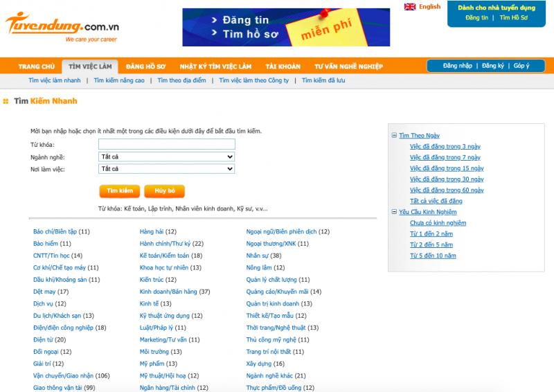Click the Tuyendung.com.vn logo
554x392 pixels.
tap(62, 27)
